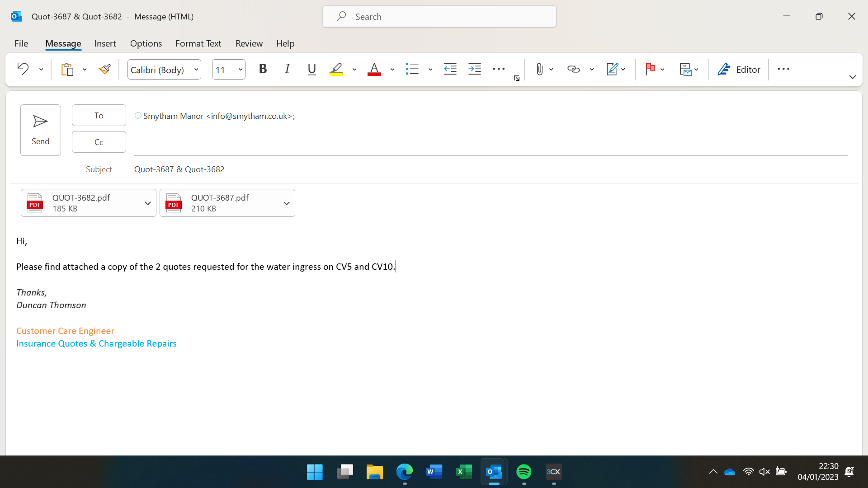Click the Follow Up flag icon
Screen dimensions: 868x488
[651, 69]
